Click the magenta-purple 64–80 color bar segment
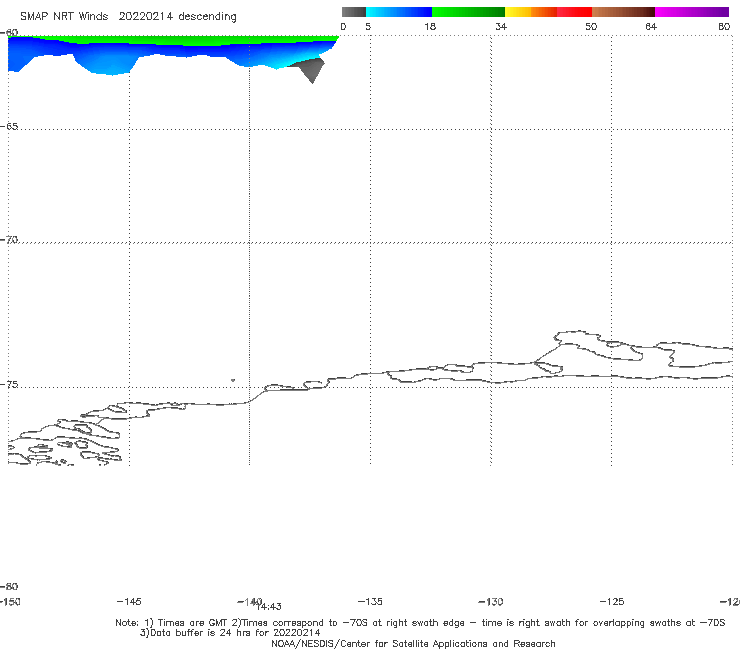Image resolution: width=740 pixels, height=650 pixels. 692,12
